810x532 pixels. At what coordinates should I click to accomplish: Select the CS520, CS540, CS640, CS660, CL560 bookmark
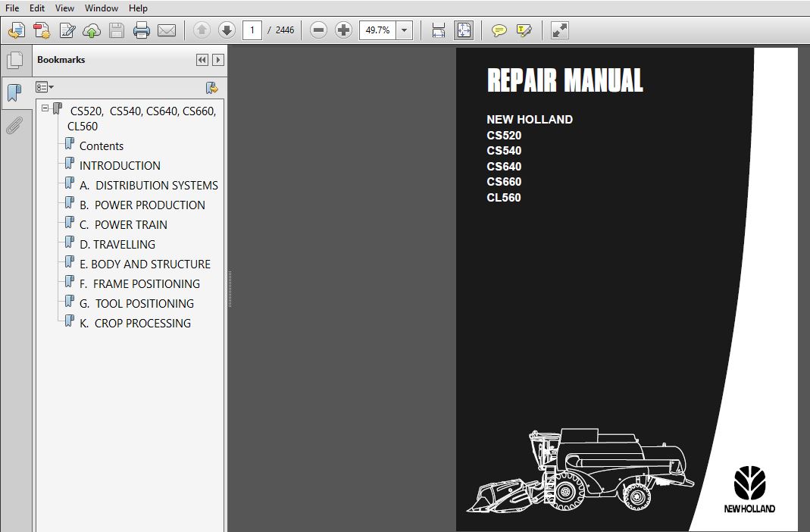[x=142, y=119]
